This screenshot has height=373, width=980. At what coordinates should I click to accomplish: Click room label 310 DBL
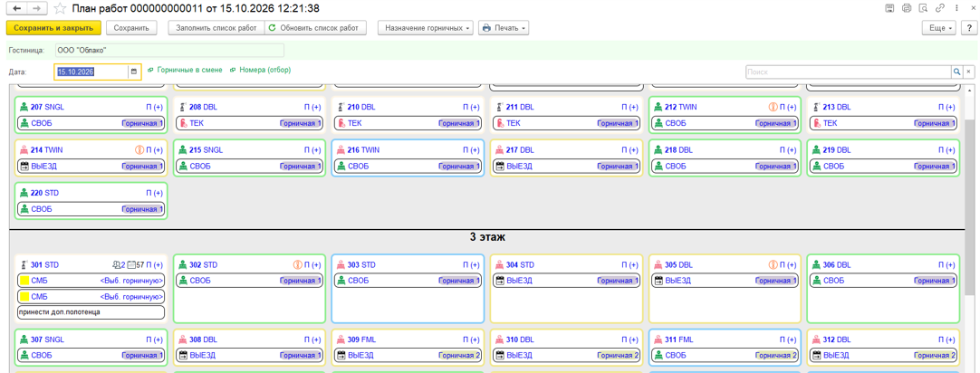[521, 340]
